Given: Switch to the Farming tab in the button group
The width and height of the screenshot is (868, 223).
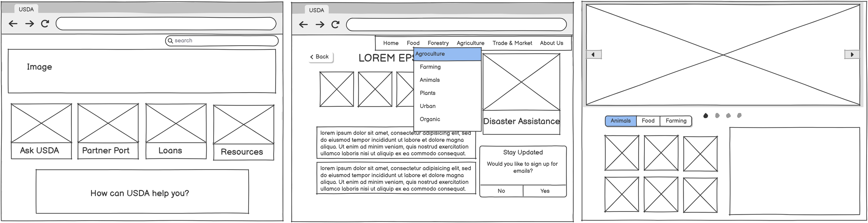Looking at the screenshot, I should 676,121.
